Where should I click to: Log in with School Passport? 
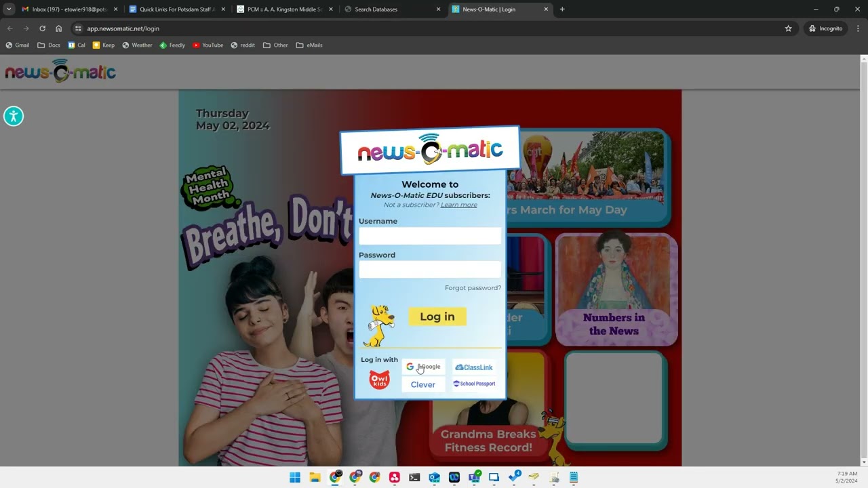tap(474, 384)
